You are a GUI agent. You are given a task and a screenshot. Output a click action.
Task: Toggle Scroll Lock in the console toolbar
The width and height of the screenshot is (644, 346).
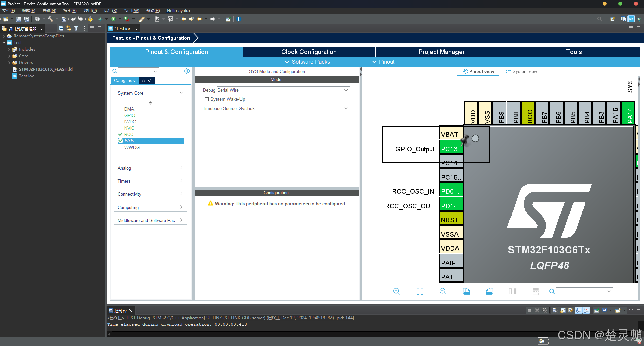tap(563, 310)
